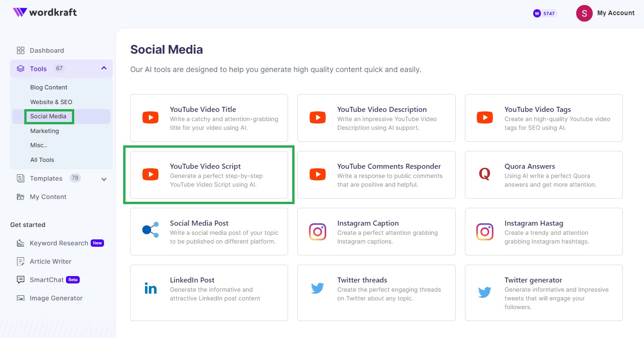Select the YouTube Video Title tool icon

click(150, 117)
